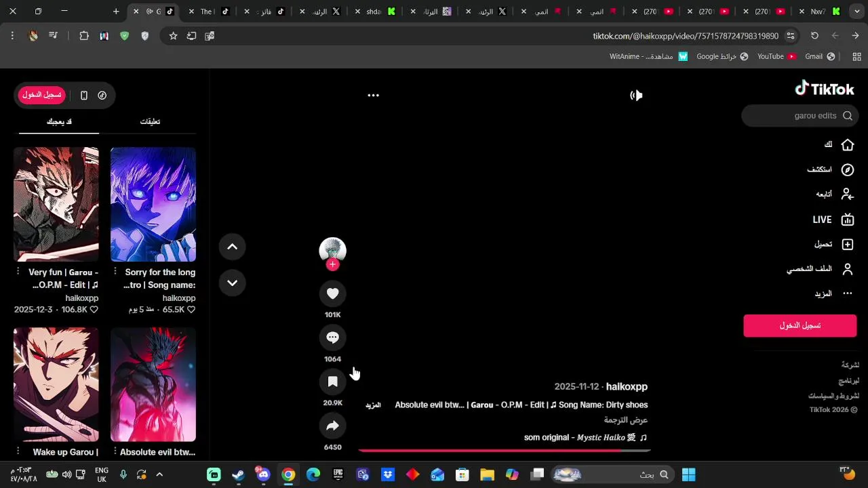Show hidden tray icons with the chevron
868x488 pixels.
tap(159, 474)
